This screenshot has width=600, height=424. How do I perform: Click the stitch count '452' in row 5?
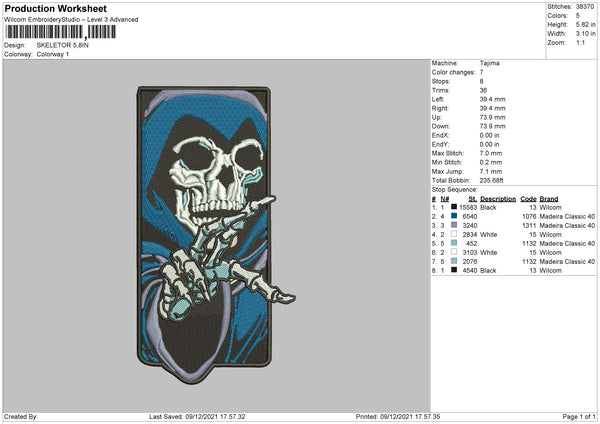[x=471, y=243]
